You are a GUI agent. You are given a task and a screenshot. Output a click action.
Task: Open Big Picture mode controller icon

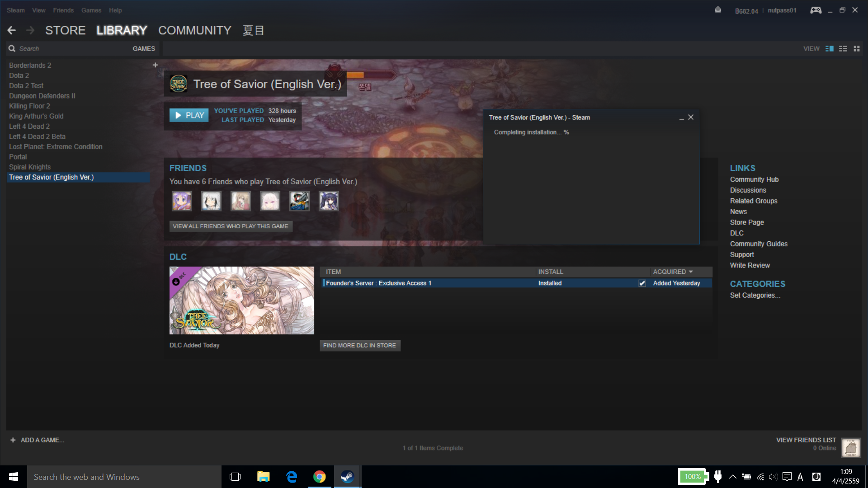pyautogui.click(x=816, y=10)
